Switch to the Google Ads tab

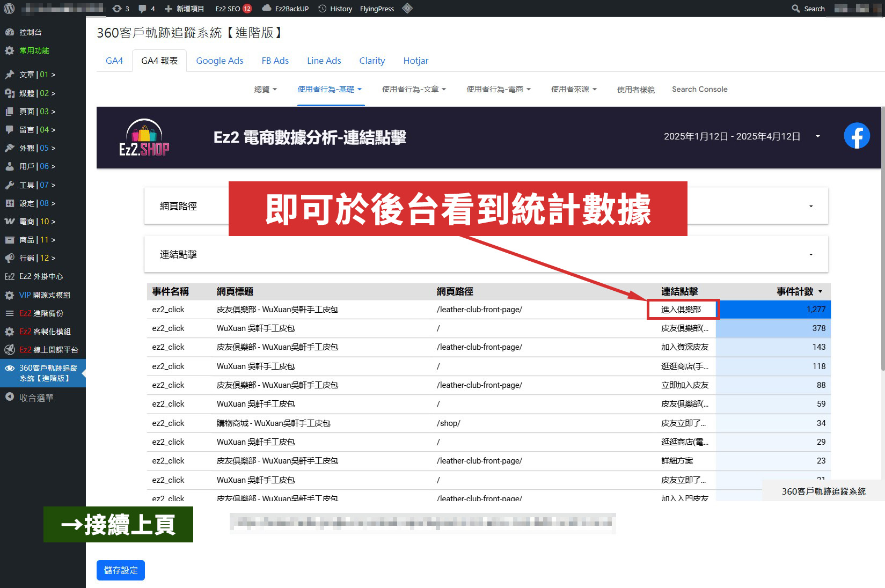click(220, 61)
